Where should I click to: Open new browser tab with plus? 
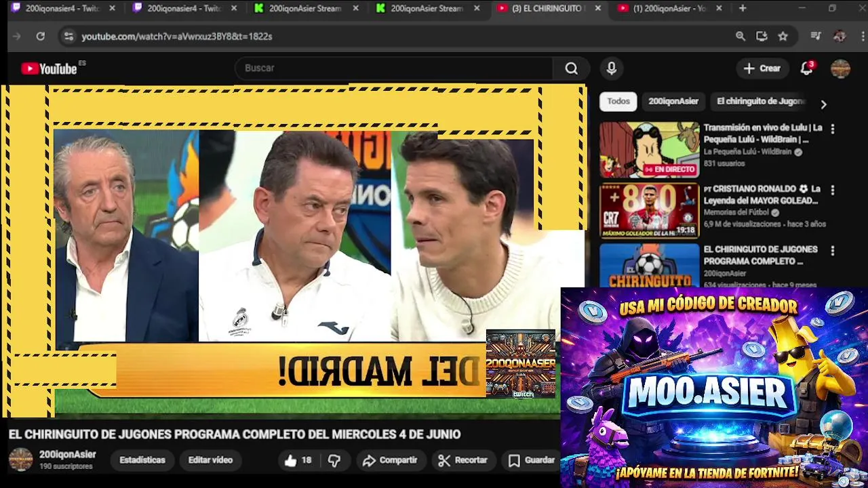(x=743, y=8)
